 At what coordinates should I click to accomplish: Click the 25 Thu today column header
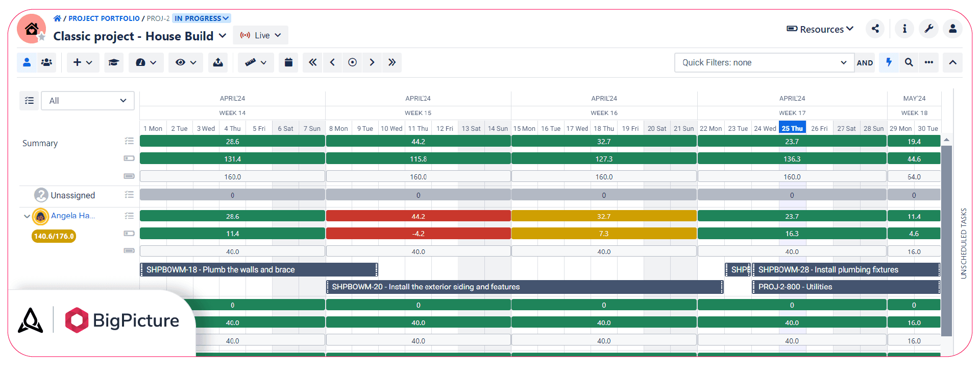[x=792, y=128]
